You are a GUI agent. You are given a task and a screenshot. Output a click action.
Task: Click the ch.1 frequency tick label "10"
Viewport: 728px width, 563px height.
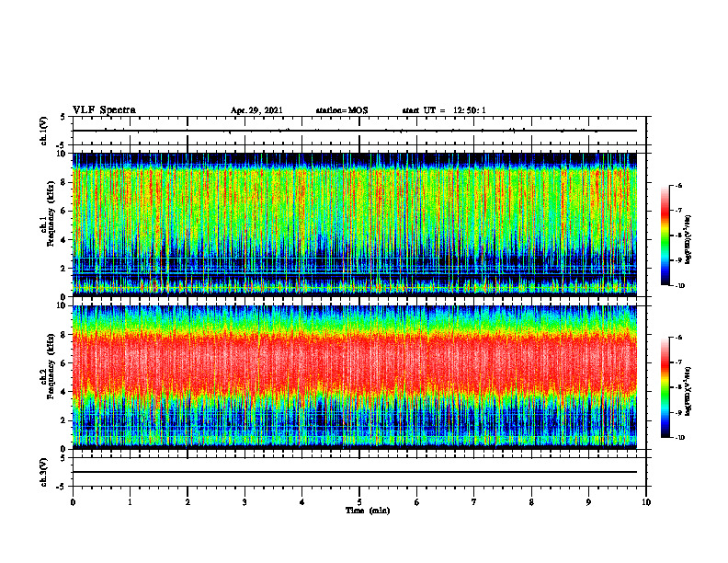[x=63, y=154]
